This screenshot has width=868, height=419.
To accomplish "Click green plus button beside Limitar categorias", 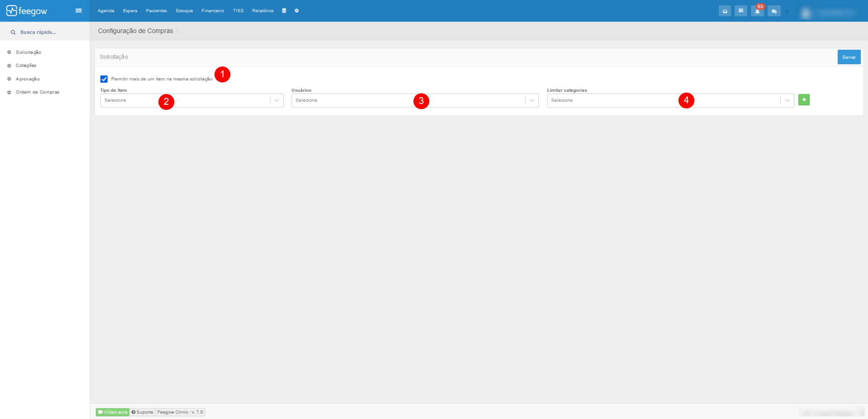I will click(x=804, y=100).
